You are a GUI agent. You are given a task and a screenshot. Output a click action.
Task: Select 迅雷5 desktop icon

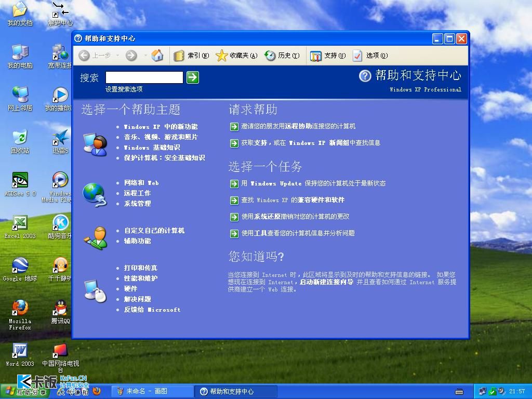tap(60, 142)
